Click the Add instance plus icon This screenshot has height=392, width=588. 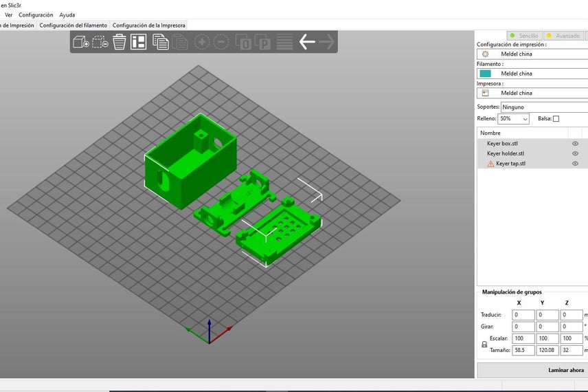(x=202, y=42)
